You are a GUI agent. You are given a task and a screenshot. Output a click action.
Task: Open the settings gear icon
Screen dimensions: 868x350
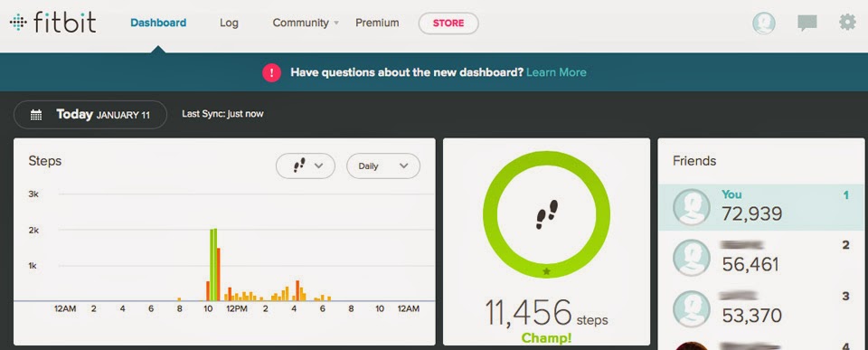coord(847,22)
